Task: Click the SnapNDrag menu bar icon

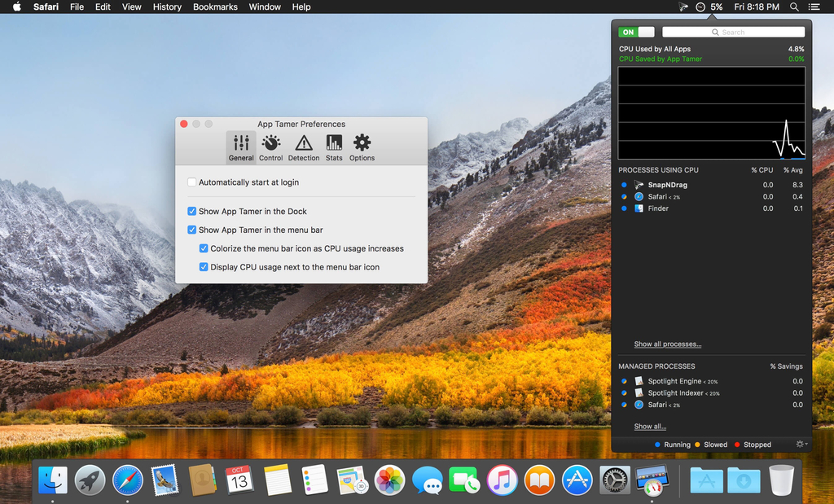Action: point(683,7)
